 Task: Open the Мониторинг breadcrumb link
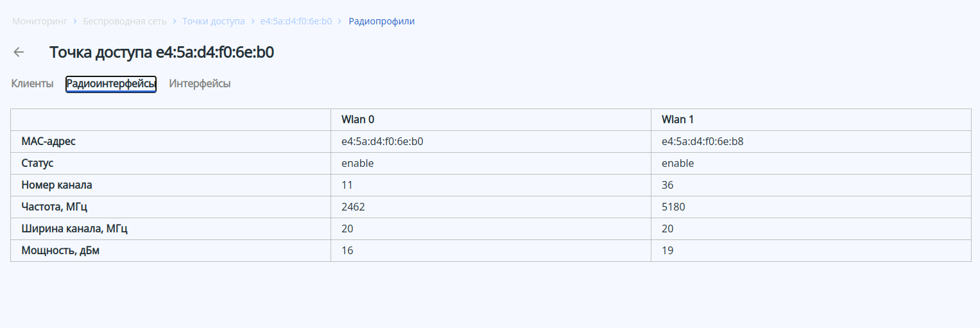[x=39, y=21]
